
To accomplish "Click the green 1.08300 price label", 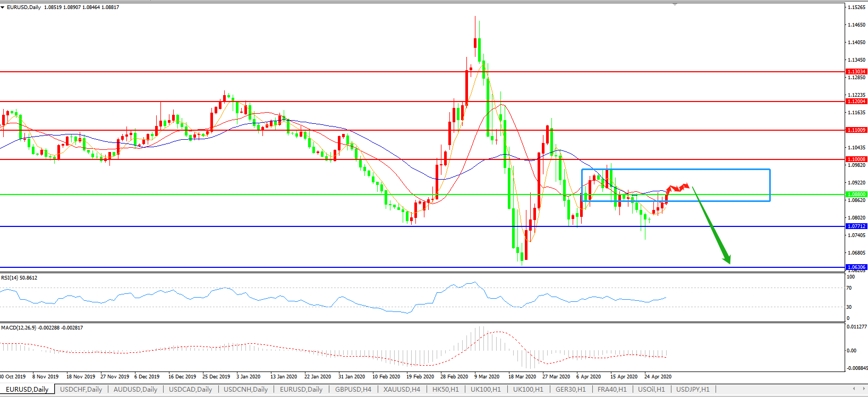I will click(x=856, y=195).
